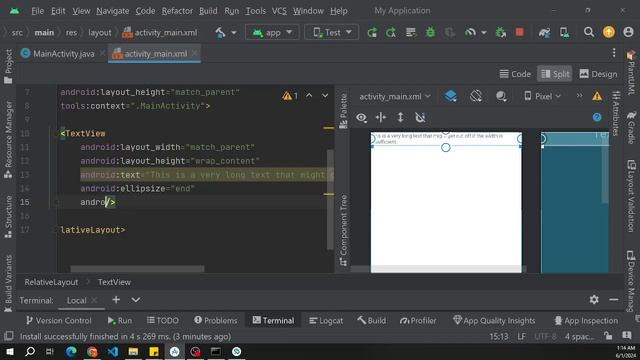Screen dimensions: 640x360
Task: Click the vertical scrollbar of the code editor
Action: 330,199
